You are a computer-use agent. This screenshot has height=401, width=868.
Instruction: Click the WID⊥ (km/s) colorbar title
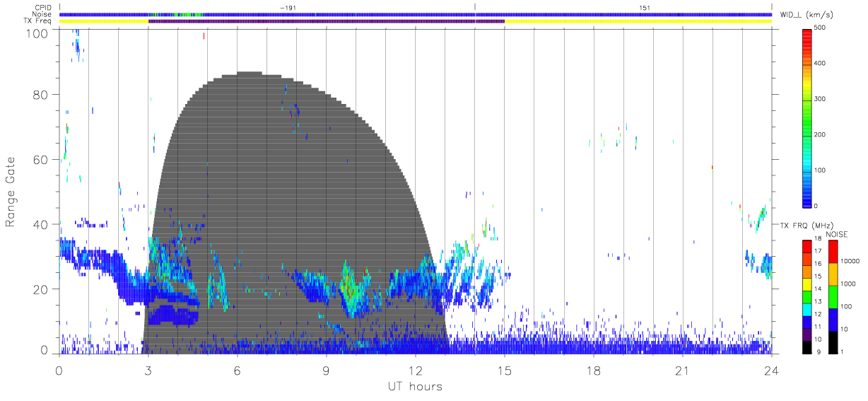807,14
